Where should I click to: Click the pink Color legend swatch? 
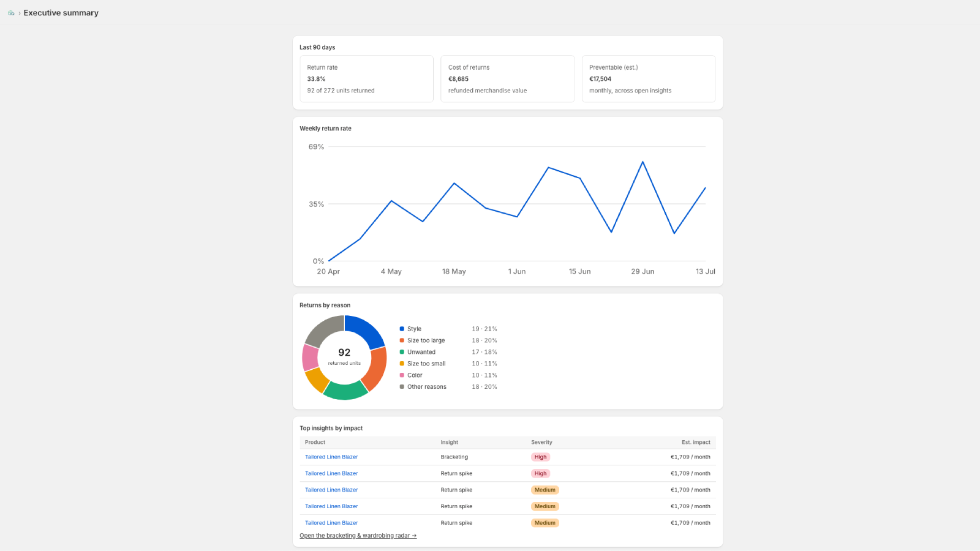[402, 375]
